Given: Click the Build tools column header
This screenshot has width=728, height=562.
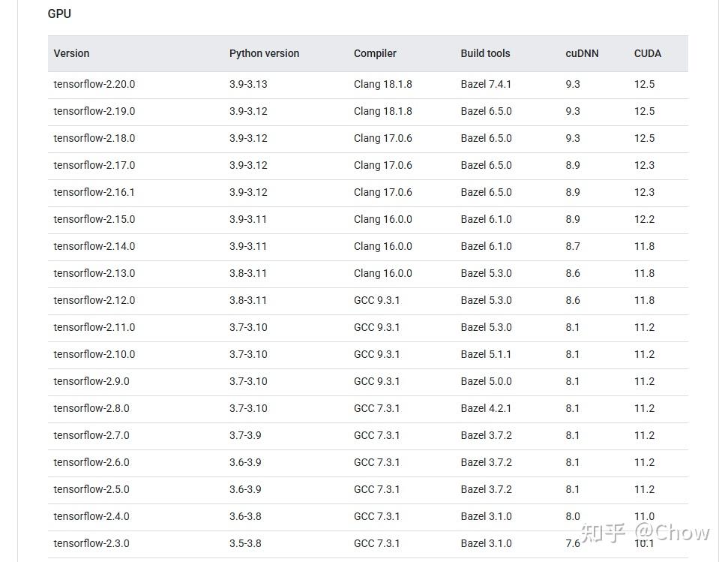Looking at the screenshot, I should 485,53.
